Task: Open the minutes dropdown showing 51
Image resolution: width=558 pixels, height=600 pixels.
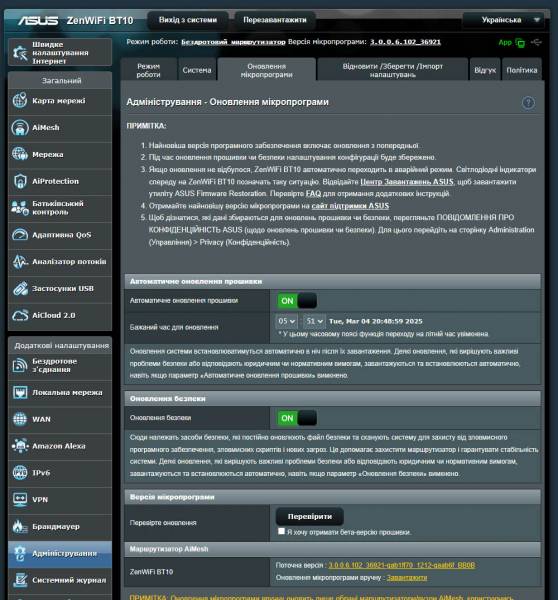Action: point(314,321)
